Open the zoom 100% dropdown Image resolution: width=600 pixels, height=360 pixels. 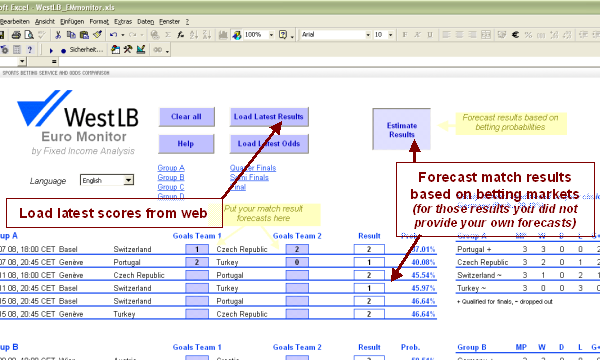pos(271,35)
